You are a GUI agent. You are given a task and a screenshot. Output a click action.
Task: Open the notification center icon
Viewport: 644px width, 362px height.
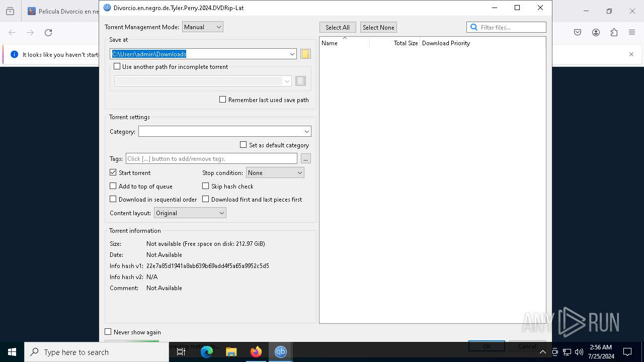tap(627, 352)
